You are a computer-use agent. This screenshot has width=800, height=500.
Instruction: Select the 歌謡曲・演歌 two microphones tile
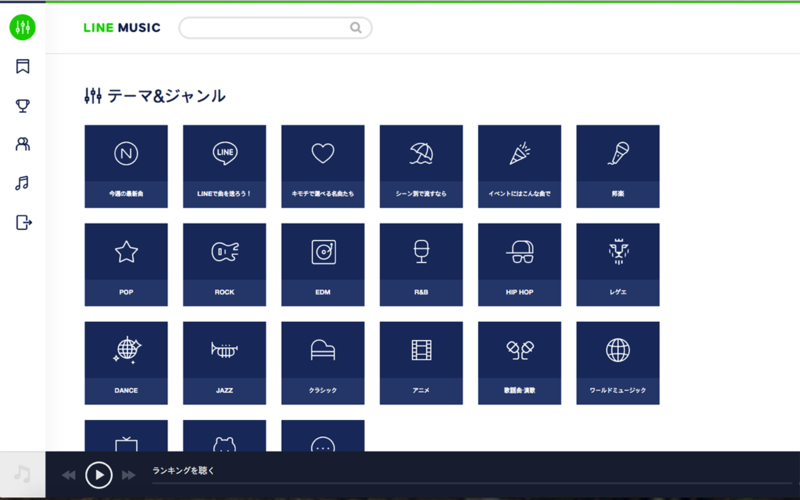tap(519, 363)
